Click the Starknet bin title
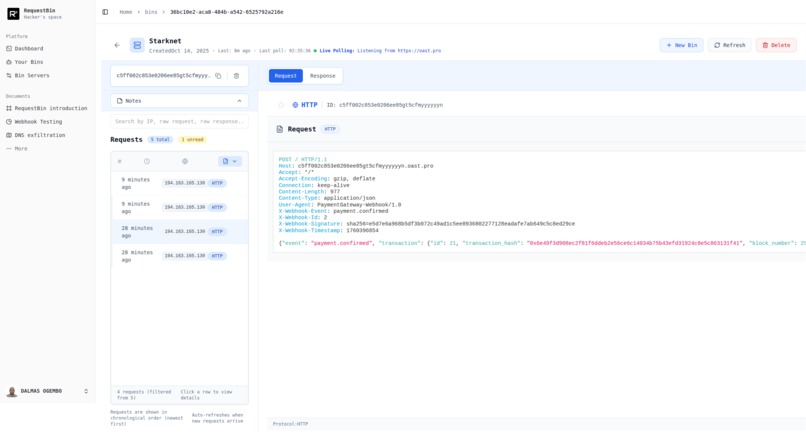This screenshot has height=439, width=806. tap(165, 41)
